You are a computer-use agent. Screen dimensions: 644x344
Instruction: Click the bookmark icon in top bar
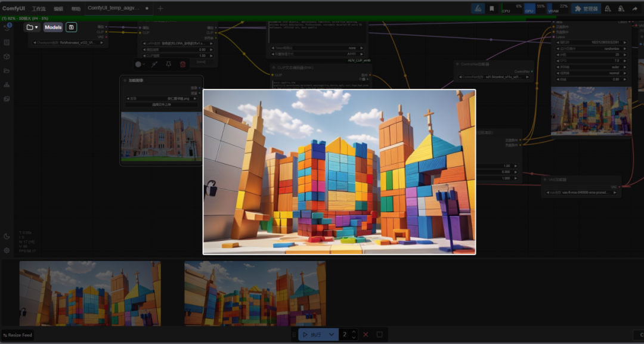pyautogui.click(x=491, y=8)
